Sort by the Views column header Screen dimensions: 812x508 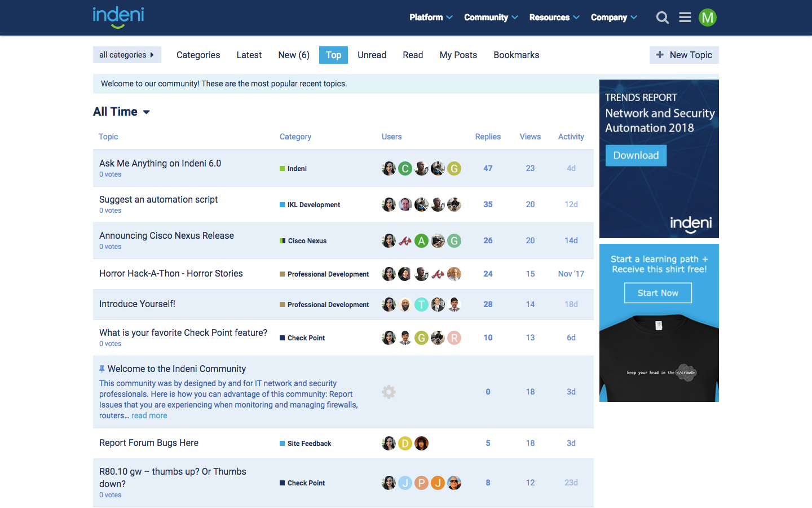[x=530, y=137]
